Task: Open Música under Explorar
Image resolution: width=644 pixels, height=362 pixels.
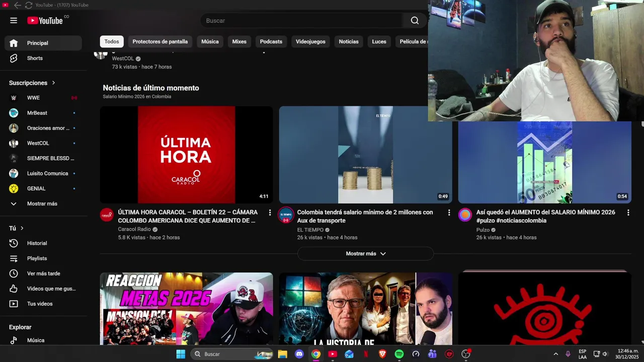Action: point(43,340)
